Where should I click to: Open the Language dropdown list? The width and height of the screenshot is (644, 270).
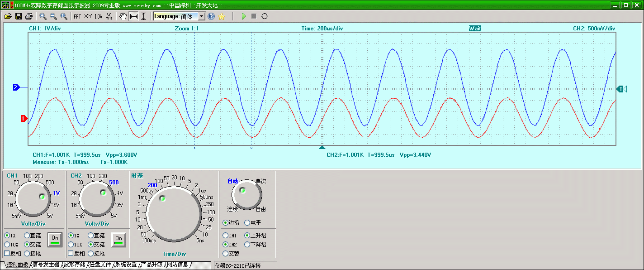[202, 16]
